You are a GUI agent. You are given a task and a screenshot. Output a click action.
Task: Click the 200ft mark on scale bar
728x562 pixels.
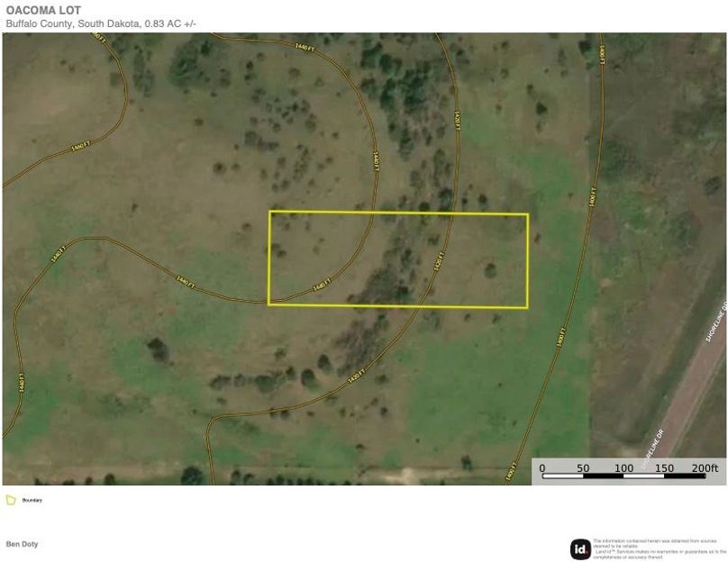(705, 467)
